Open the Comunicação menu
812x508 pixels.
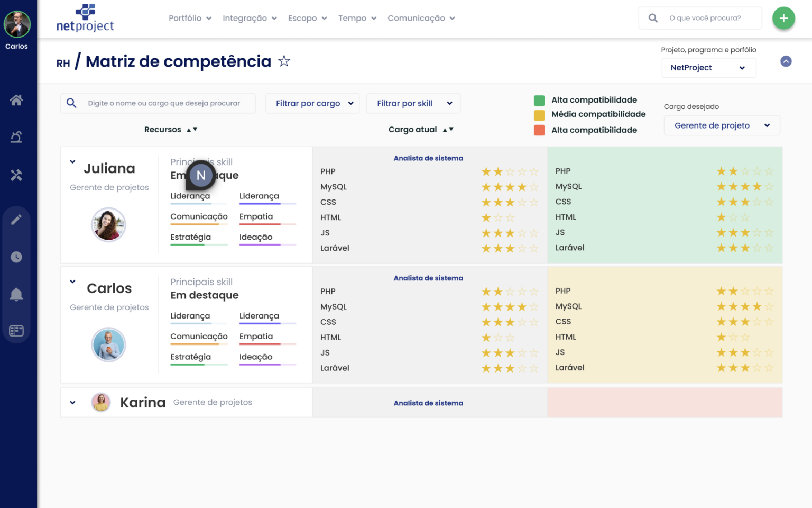(x=421, y=17)
